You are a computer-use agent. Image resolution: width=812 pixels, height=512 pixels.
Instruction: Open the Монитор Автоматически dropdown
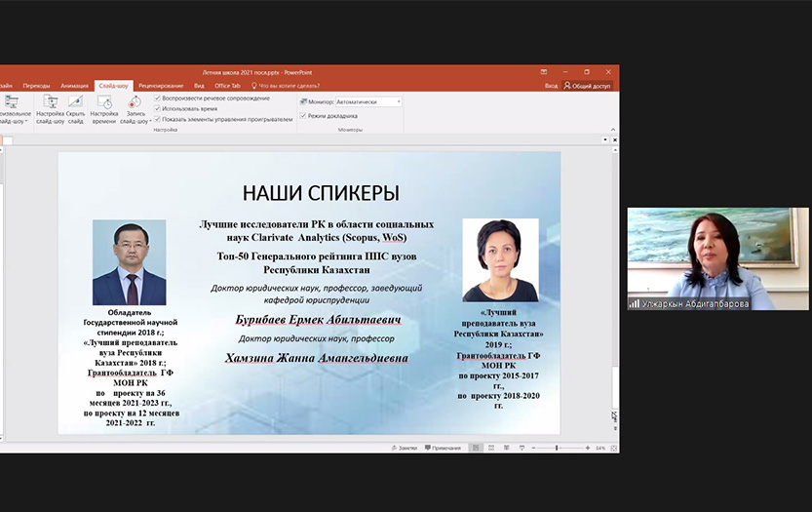pyautogui.click(x=368, y=102)
